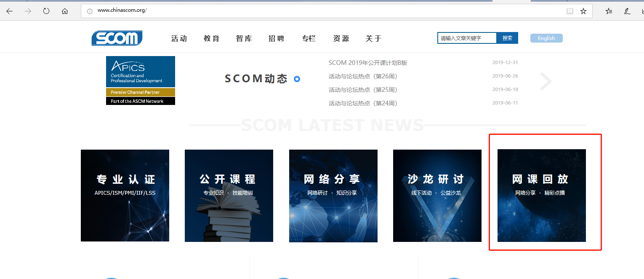Click the article keyword search input
This screenshot has height=279, width=644.
coord(467,38)
